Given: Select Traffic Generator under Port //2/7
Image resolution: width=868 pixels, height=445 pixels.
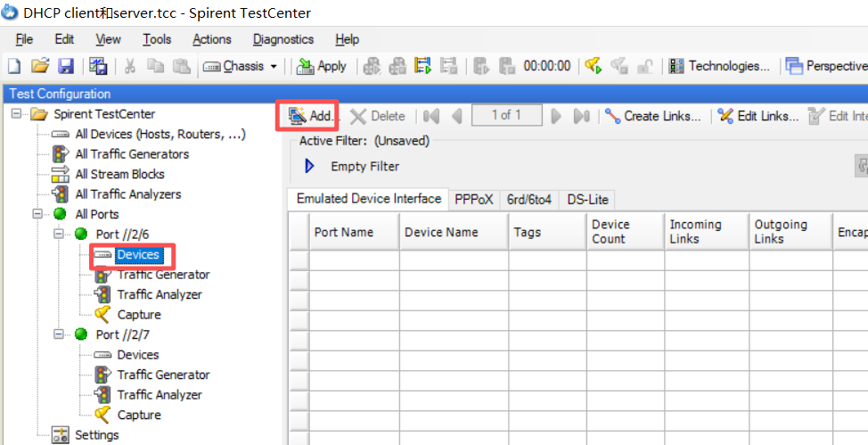Looking at the screenshot, I should click(x=163, y=375).
